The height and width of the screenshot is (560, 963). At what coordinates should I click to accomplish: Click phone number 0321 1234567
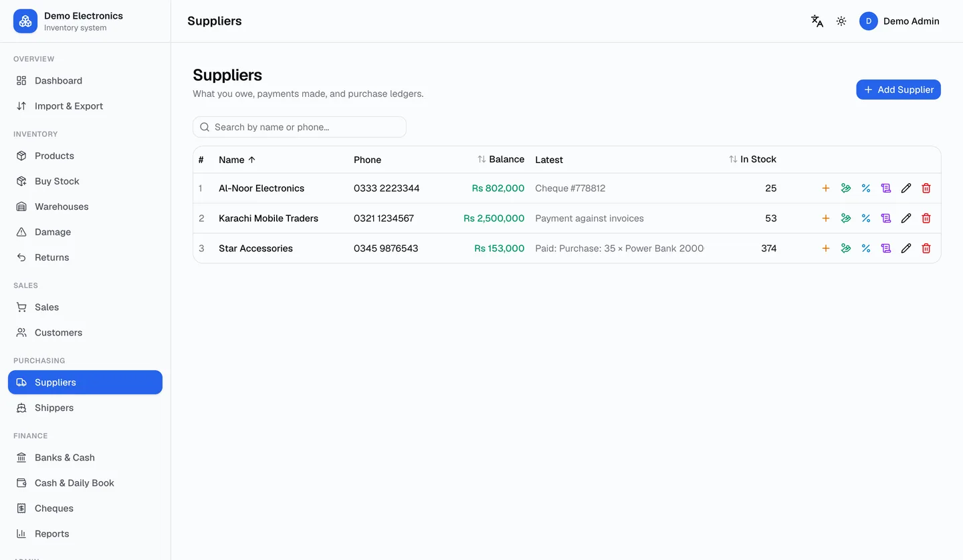pyautogui.click(x=384, y=219)
